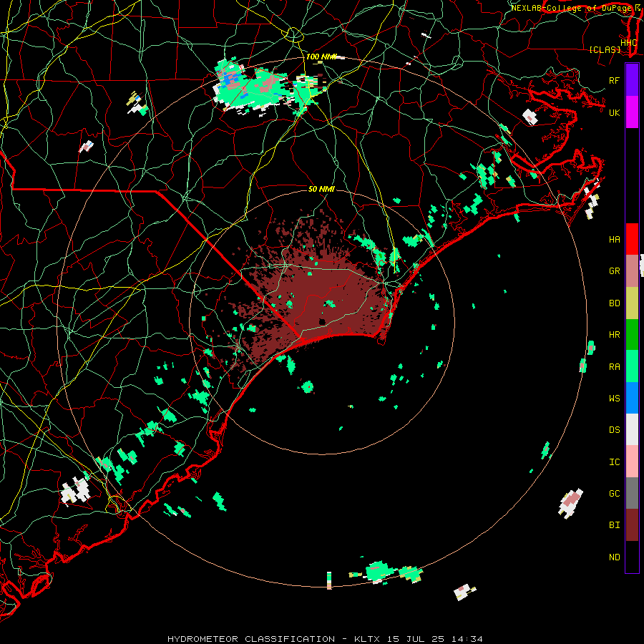Click the DS white legend swatch

632,429
